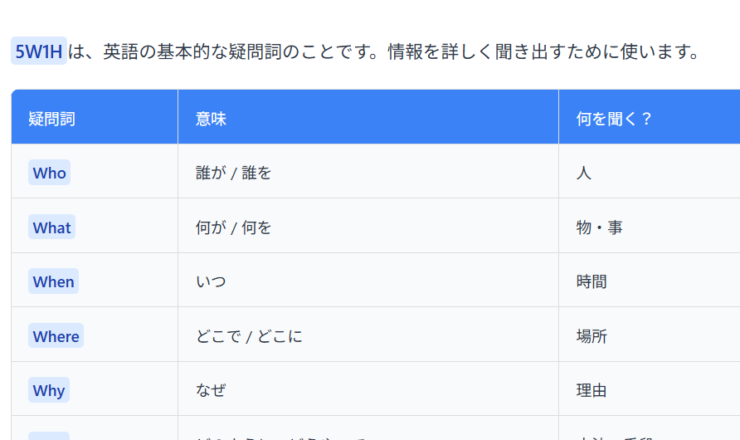
Task: Click the 場所 cell in Where row
Action: (x=591, y=336)
